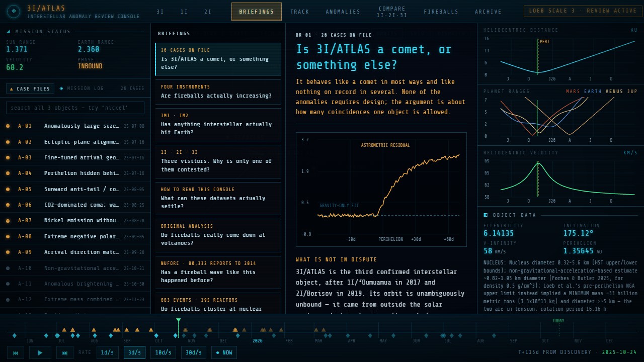Click the TODAY marker on timeline
Screen dimensions: 644x362
pyautogui.click(x=558, y=321)
